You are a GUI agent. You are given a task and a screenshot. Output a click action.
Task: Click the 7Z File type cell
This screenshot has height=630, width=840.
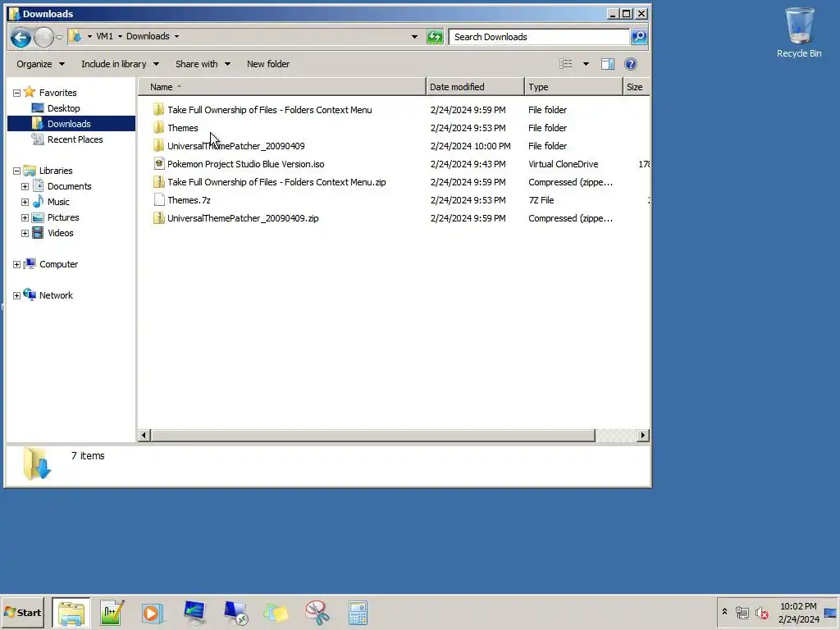point(541,200)
